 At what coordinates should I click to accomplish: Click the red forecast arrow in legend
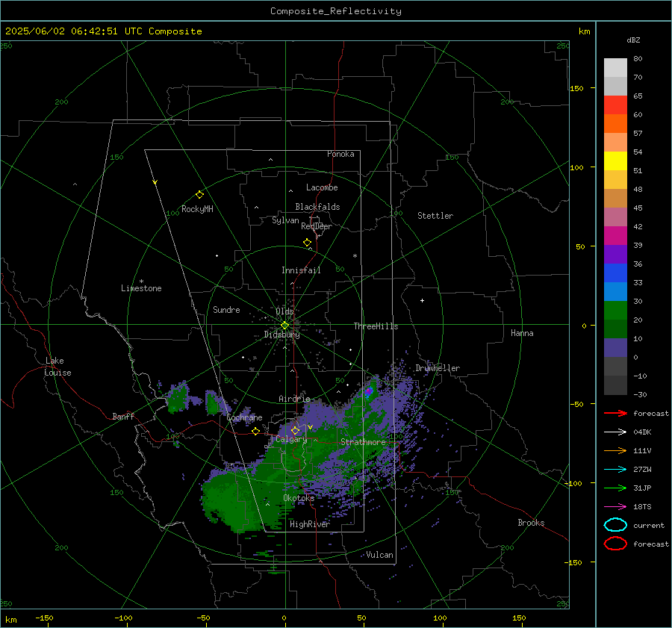[615, 413]
